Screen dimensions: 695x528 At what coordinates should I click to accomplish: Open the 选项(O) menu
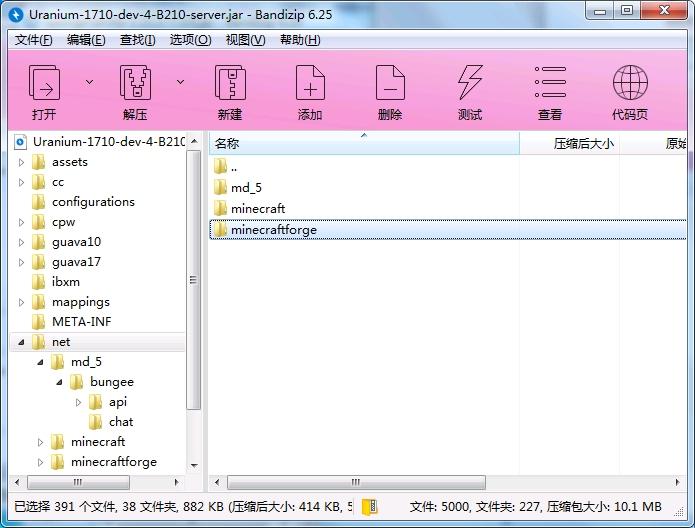[190, 40]
